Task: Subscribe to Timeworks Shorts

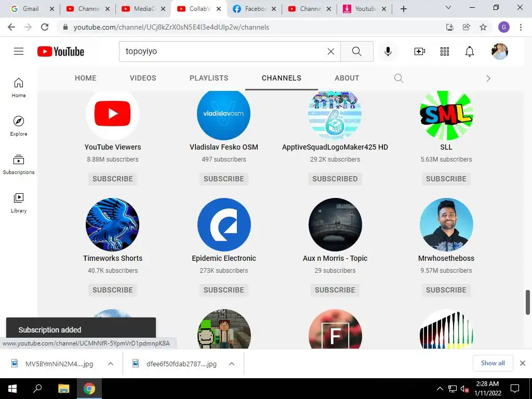Action: coord(113,290)
